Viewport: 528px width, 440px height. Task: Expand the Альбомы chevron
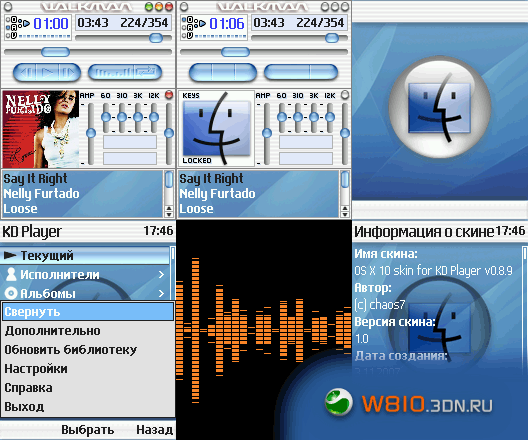tap(162, 294)
